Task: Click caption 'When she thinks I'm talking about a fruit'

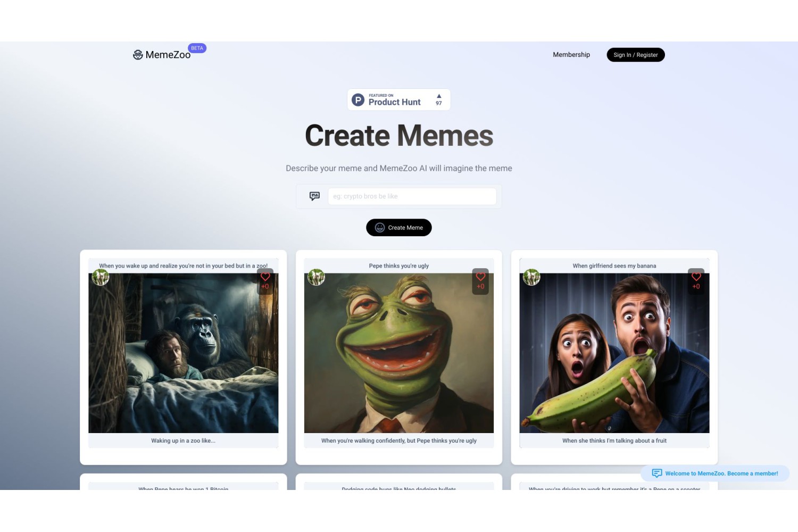Action: click(614, 440)
